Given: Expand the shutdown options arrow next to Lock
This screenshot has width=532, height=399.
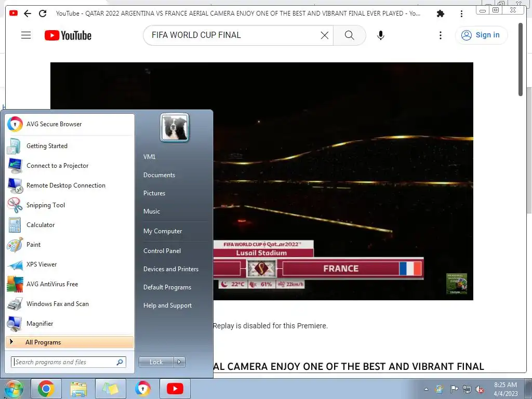Looking at the screenshot, I should click(x=179, y=362).
